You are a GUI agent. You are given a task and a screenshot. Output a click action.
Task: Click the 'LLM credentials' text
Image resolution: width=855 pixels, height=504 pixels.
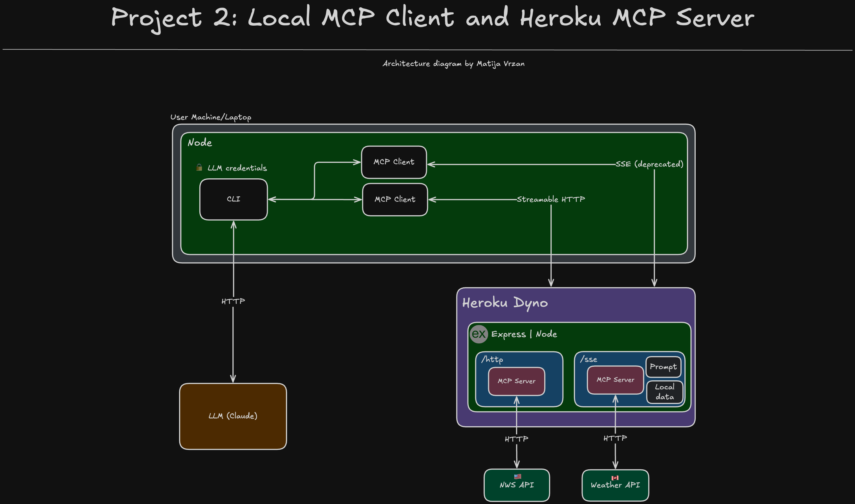pyautogui.click(x=237, y=168)
